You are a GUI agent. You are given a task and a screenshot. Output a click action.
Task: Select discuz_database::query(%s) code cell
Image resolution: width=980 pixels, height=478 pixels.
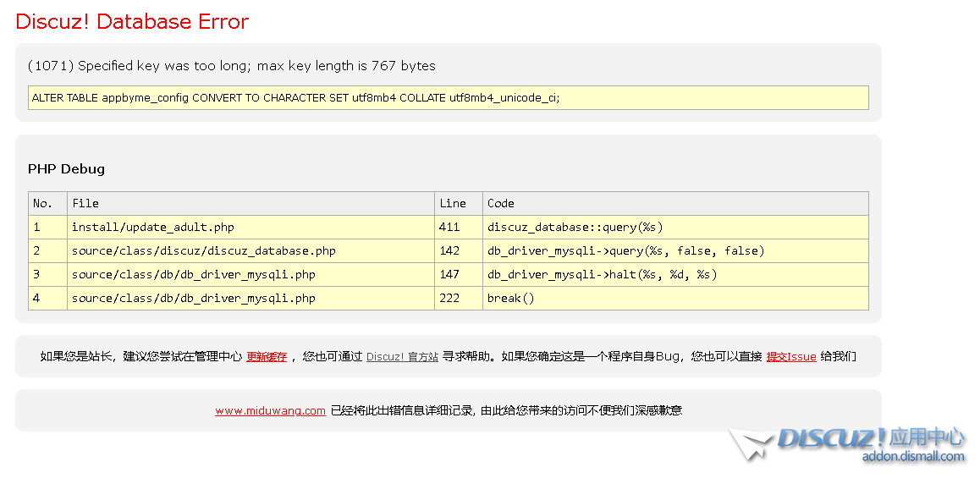(675, 228)
